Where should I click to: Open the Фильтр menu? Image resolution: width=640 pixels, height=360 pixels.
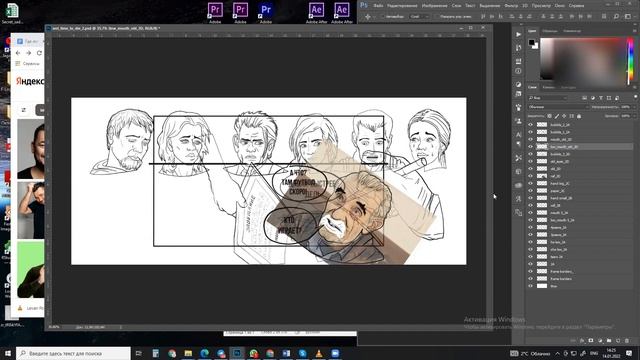coord(511,6)
